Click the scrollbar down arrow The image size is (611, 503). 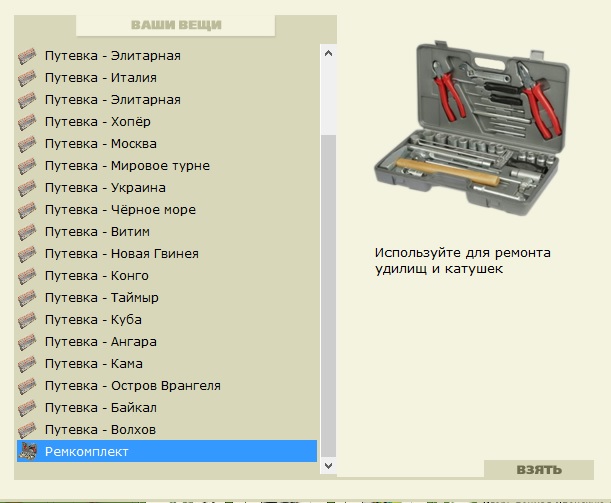pyautogui.click(x=328, y=466)
